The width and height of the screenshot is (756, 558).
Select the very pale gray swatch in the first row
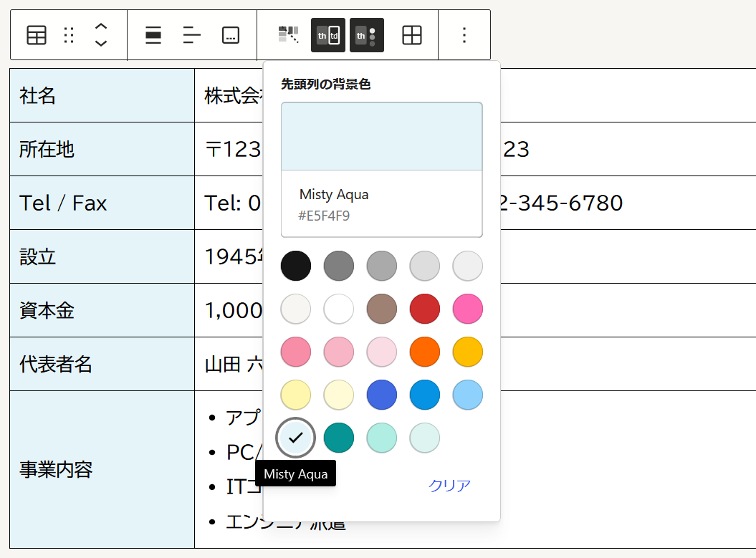[x=467, y=266]
